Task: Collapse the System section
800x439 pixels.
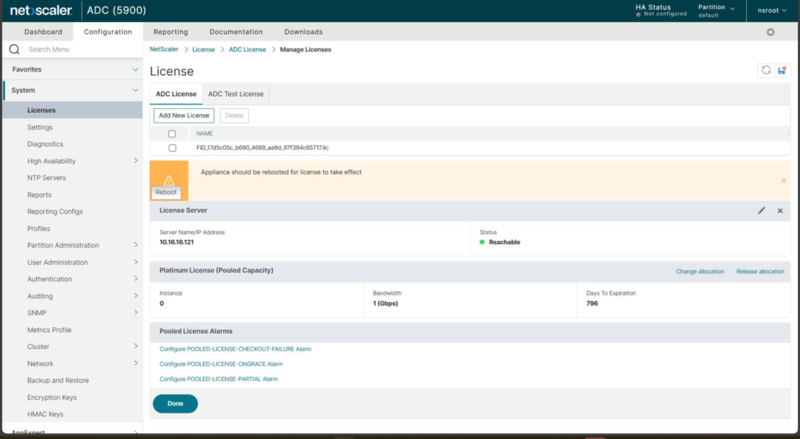Action: (135, 90)
